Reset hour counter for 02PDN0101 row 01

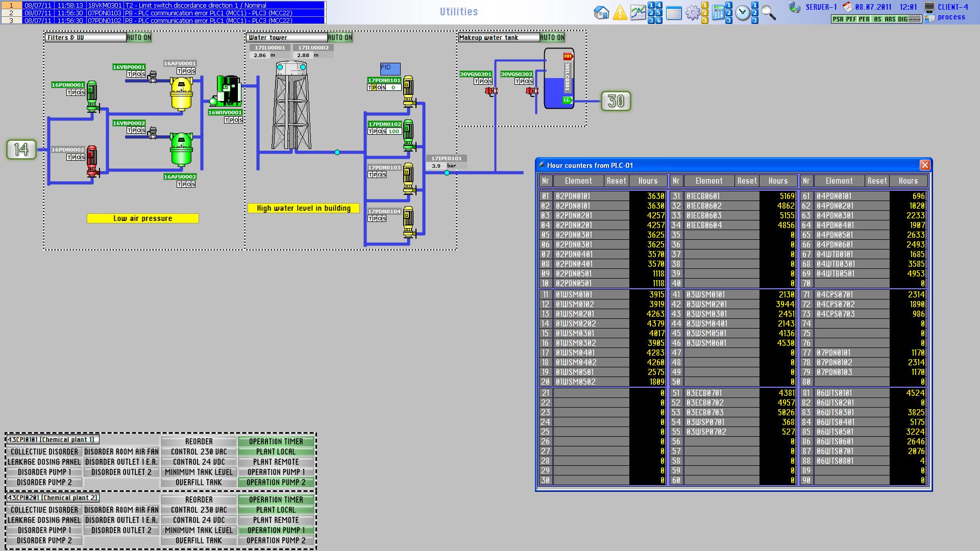(617, 196)
